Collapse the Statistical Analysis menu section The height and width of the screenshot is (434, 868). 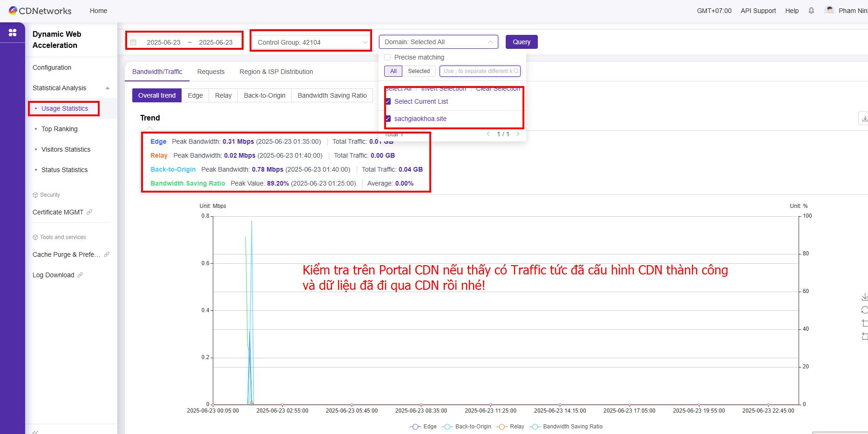coord(108,88)
